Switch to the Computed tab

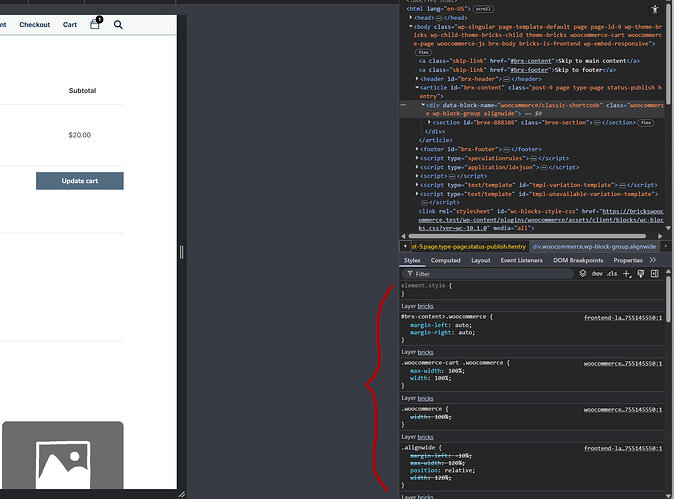tap(445, 260)
